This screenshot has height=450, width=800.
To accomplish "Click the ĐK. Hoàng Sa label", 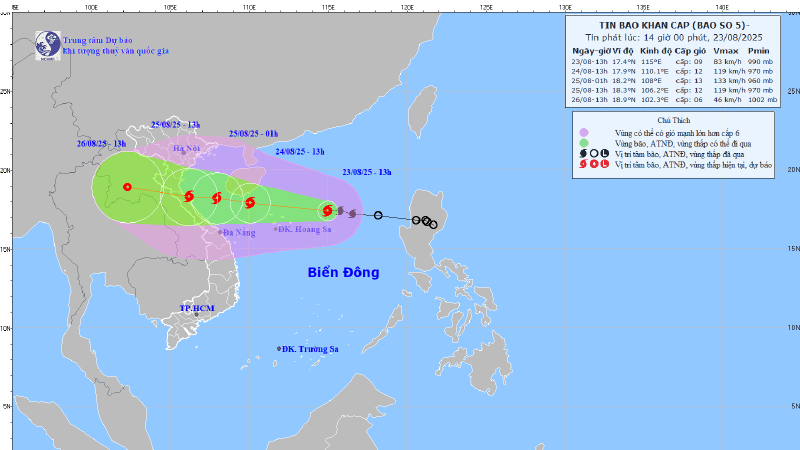I will [305, 229].
